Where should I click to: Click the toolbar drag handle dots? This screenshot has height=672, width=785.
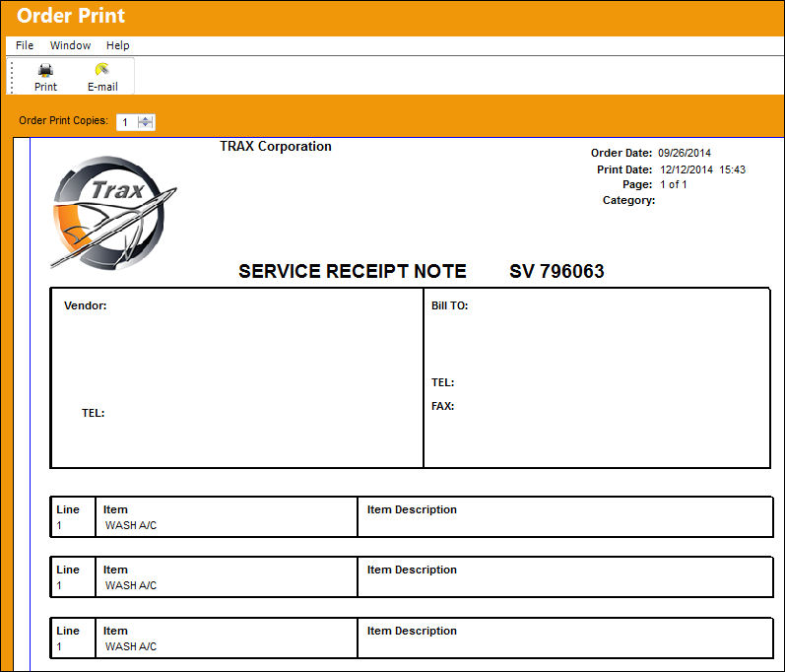[12, 77]
